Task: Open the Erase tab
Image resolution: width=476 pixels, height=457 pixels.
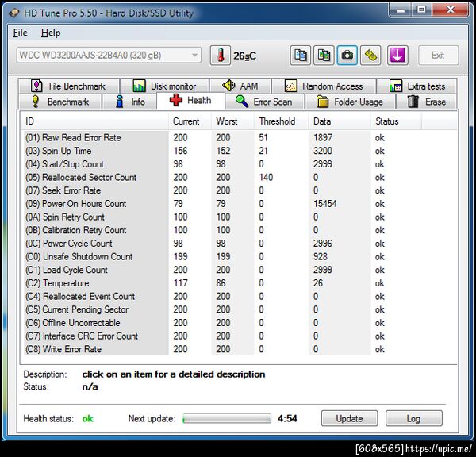Action: click(427, 102)
